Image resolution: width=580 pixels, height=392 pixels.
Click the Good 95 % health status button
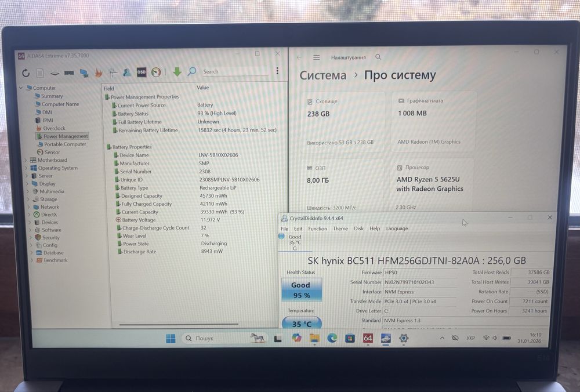pyautogui.click(x=302, y=289)
